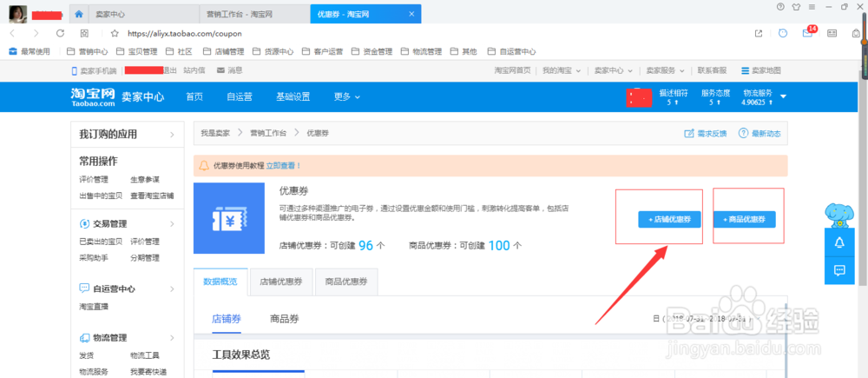The image size is (868, 378).
Task: Click the browser forward arrow
Action: coord(36,33)
